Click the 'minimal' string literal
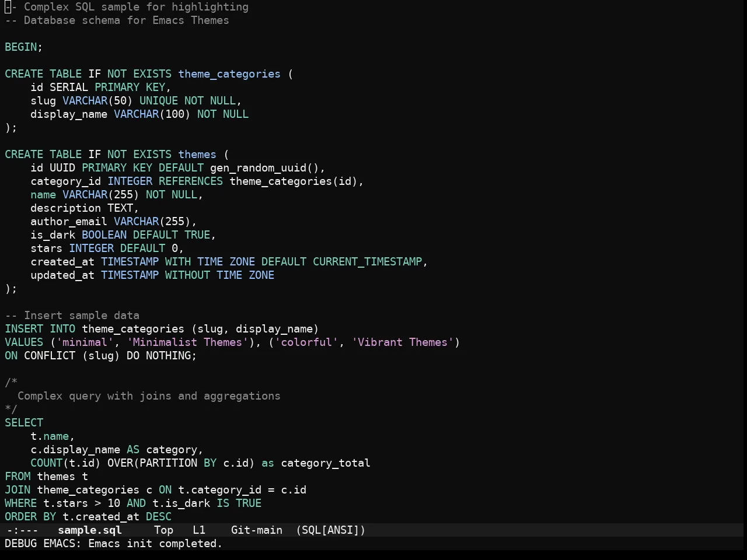Viewport: 747px width, 560px height. pyautogui.click(x=85, y=342)
